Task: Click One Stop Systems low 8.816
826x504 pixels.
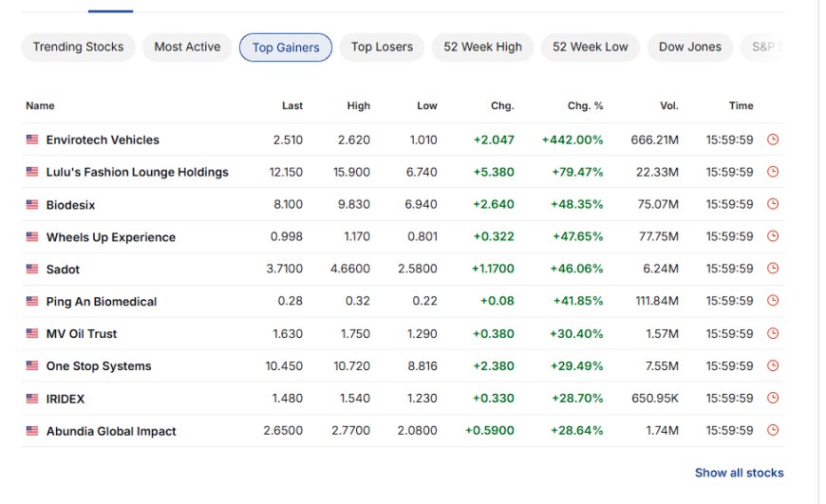Action: 422,366
